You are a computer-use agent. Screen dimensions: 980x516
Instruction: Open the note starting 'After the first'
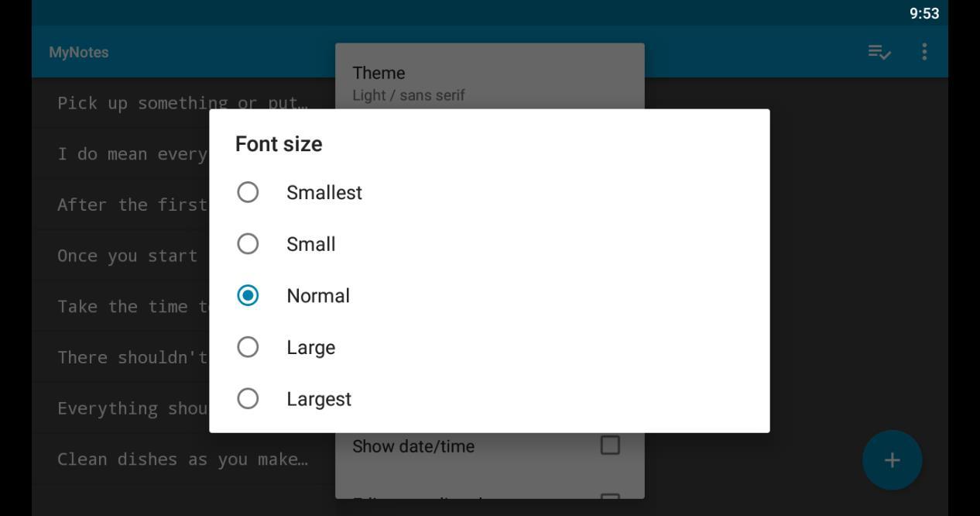click(x=132, y=205)
